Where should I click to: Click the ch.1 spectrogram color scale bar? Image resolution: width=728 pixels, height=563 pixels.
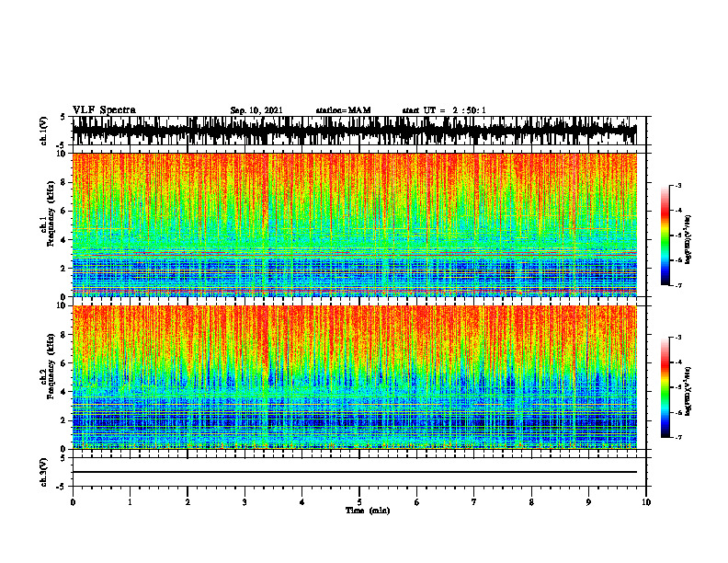click(x=665, y=236)
